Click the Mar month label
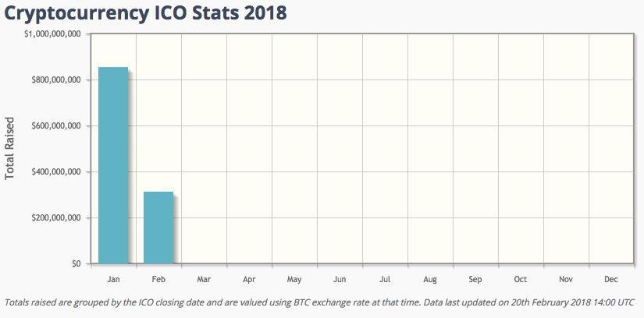 204,279
